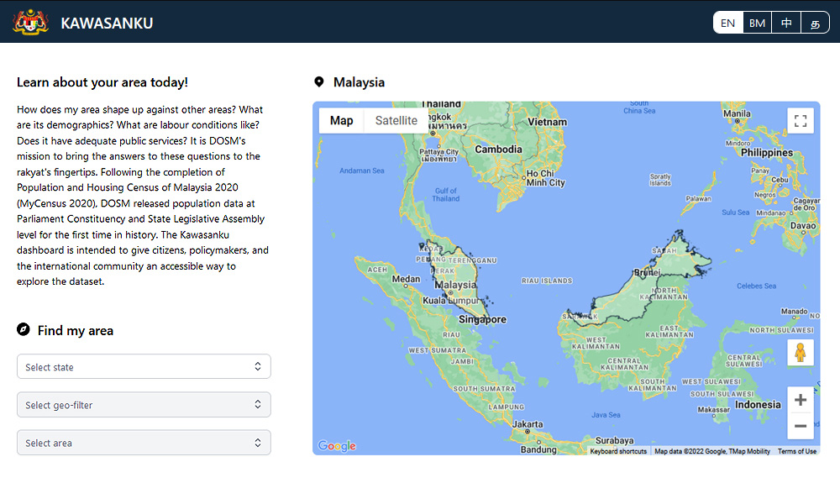The image size is (840, 504).
Task: Open the Select geo-filter dropdown
Action: [x=144, y=405]
